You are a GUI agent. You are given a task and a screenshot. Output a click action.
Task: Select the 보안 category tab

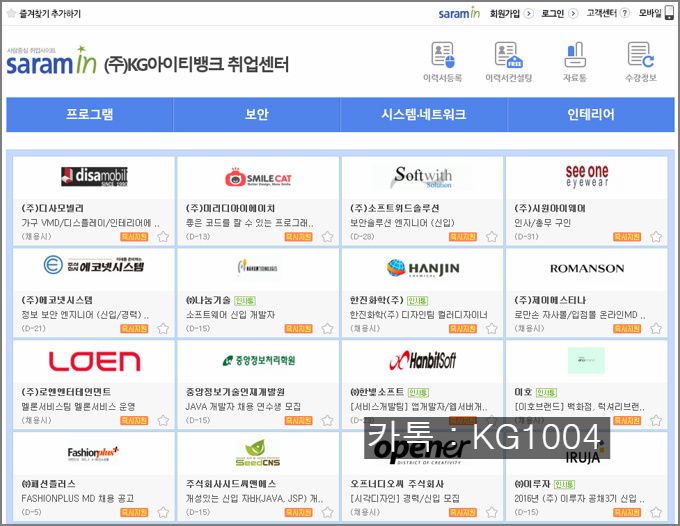(x=257, y=114)
